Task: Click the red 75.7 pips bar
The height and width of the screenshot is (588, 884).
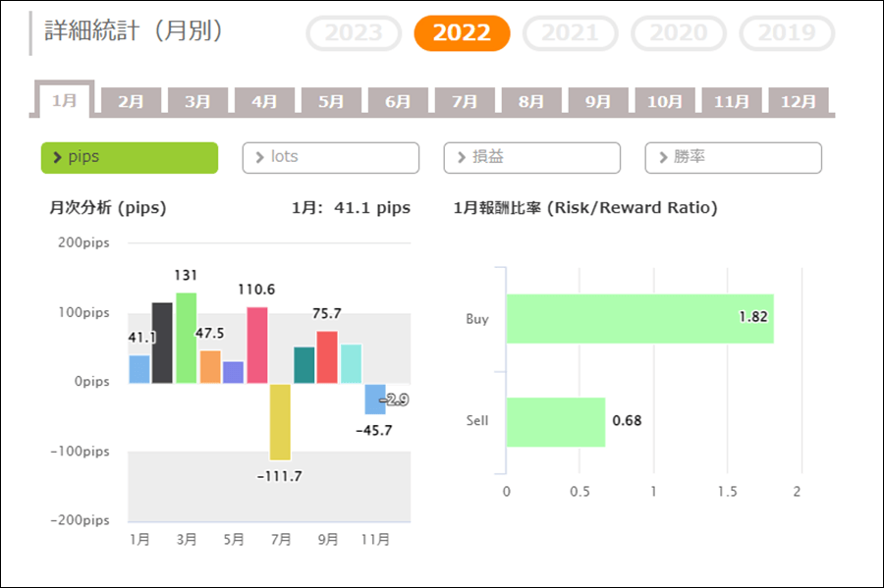Action: (327, 356)
